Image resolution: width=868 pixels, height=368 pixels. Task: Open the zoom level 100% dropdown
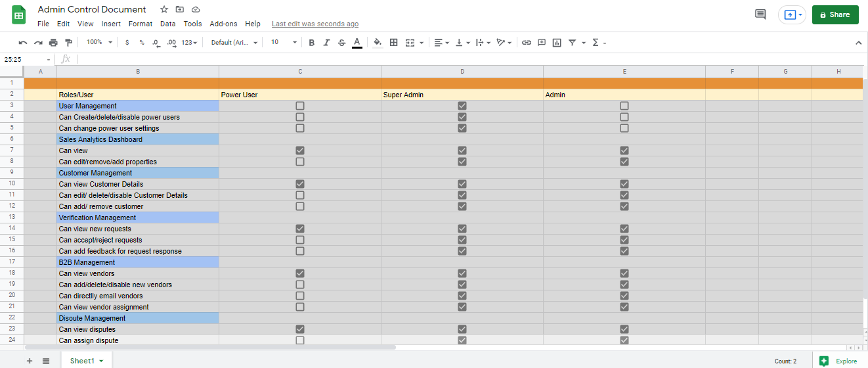[100, 43]
